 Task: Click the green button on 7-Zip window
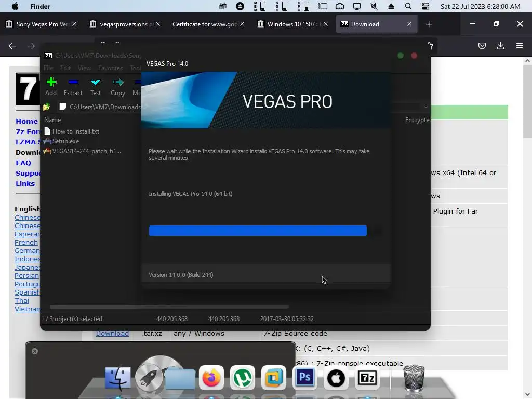(401, 56)
